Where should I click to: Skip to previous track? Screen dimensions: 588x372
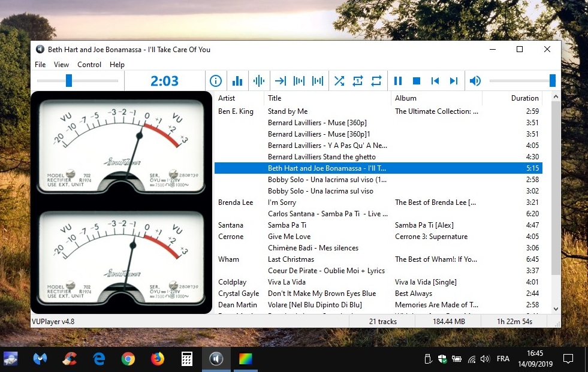(x=435, y=80)
